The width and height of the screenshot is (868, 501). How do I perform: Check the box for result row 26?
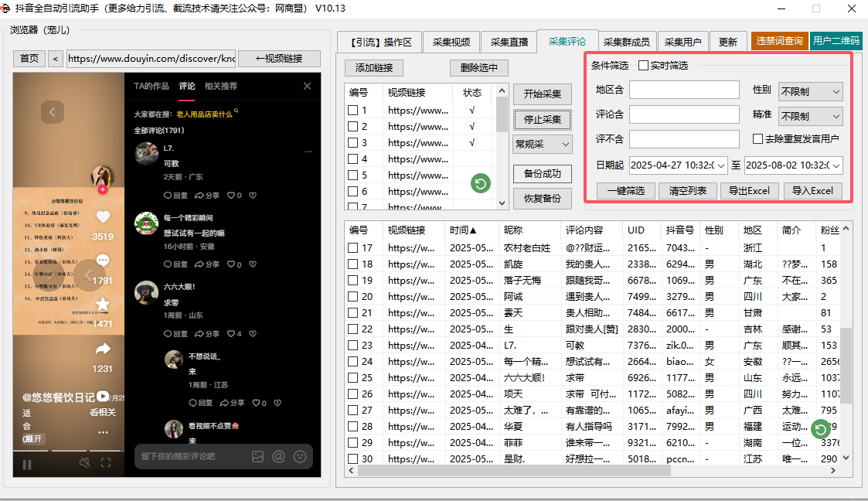pos(352,394)
